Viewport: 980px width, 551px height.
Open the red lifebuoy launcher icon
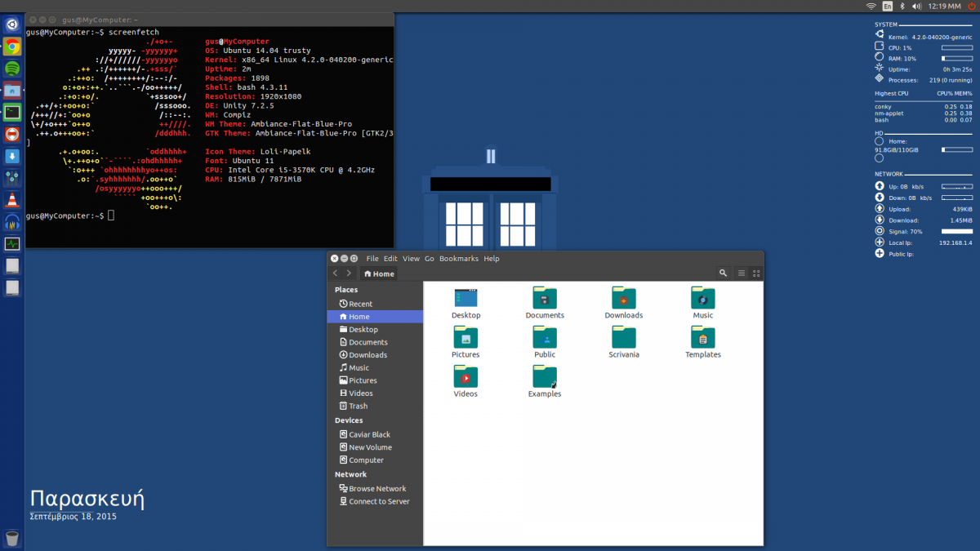click(12, 135)
